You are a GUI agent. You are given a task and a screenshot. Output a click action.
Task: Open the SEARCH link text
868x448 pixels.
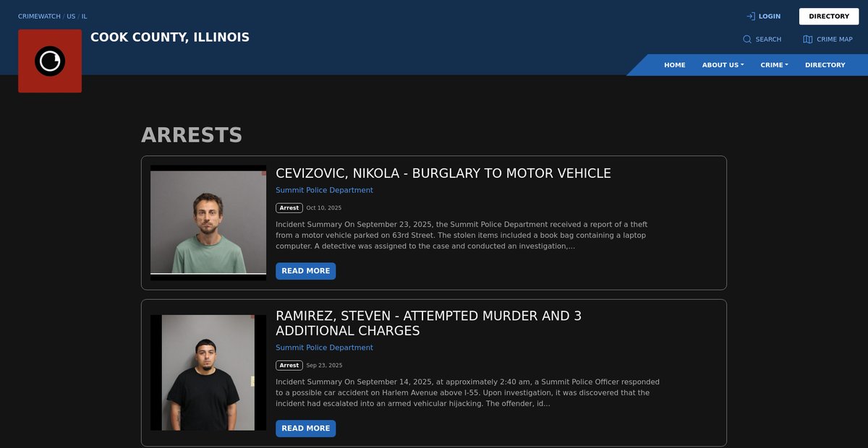(768, 39)
